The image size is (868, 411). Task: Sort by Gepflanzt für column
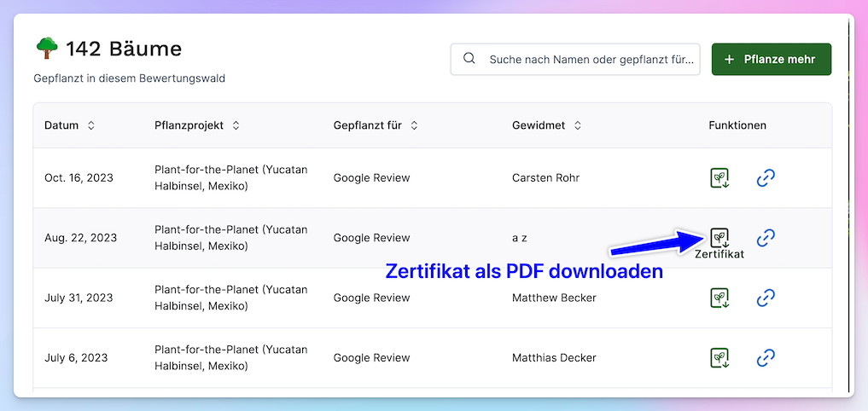(414, 125)
